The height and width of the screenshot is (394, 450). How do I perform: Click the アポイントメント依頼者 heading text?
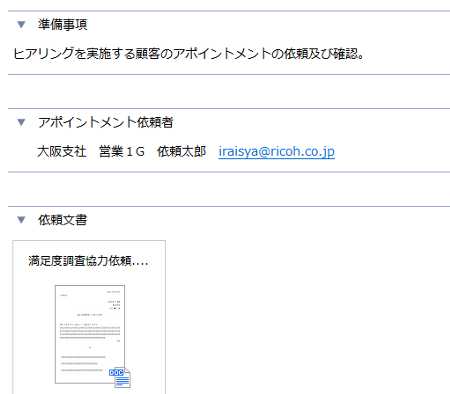(x=105, y=122)
